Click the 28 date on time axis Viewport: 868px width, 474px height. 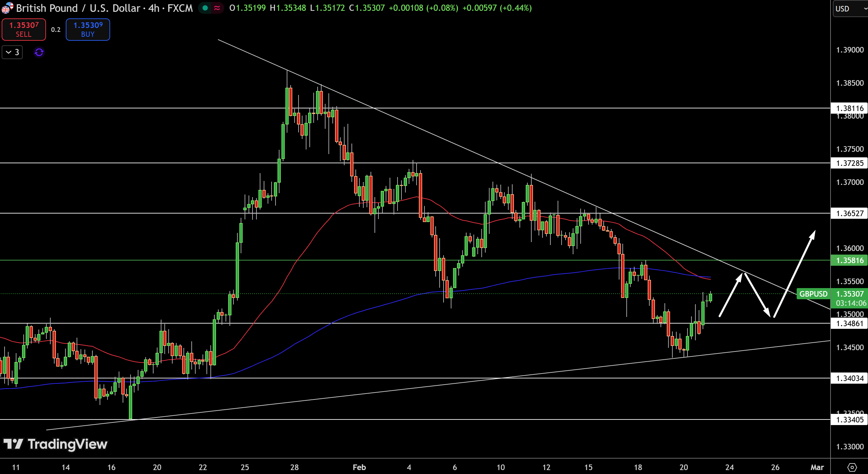[295, 467]
